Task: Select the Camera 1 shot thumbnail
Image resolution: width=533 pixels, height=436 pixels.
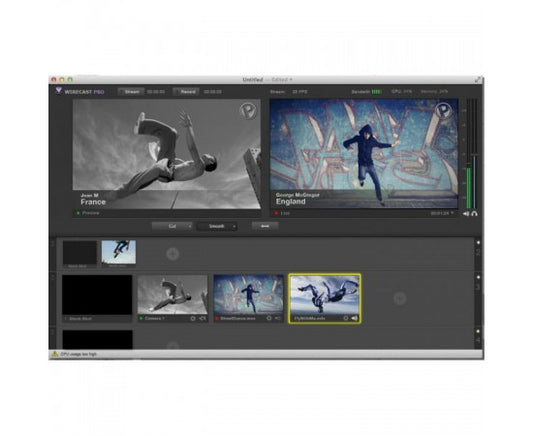Action: 173,295
